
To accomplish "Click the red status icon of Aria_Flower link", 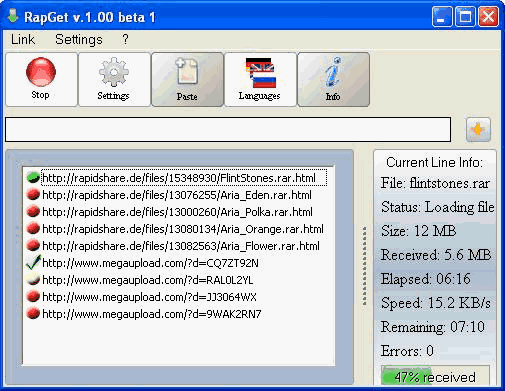I will pyautogui.click(x=33, y=246).
